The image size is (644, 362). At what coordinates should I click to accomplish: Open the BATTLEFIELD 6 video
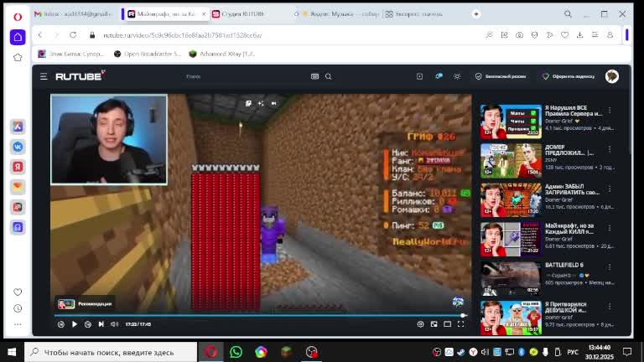(511, 278)
